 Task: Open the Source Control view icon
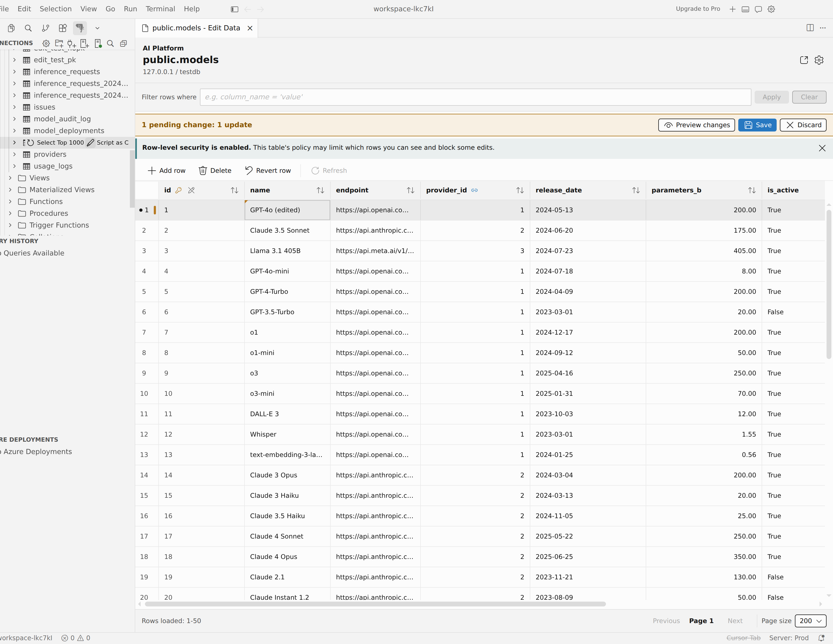coord(45,28)
